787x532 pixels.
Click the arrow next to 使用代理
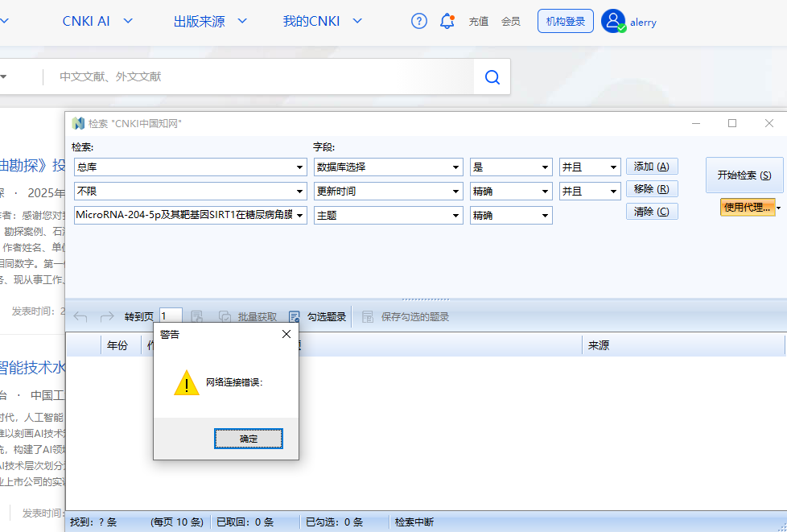(x=779, y=208)
